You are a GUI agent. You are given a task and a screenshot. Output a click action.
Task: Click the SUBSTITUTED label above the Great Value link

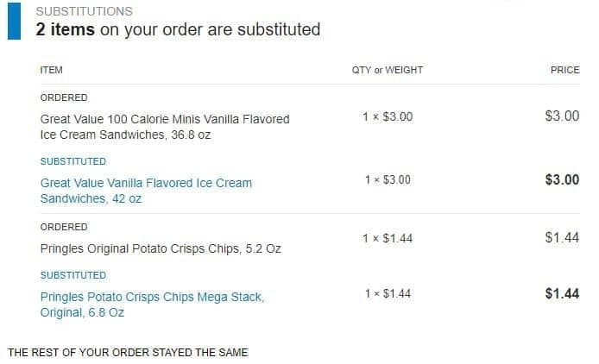point(73,161)
